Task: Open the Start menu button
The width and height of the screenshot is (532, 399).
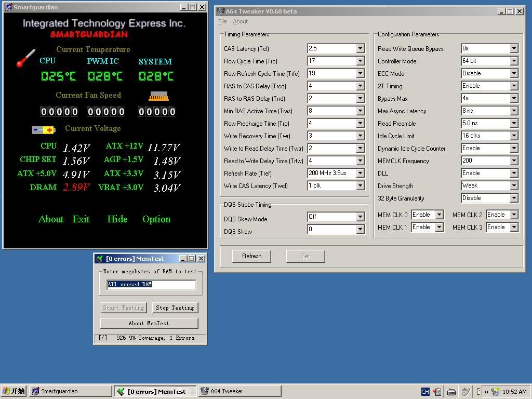Action: [x=14, y=391]
